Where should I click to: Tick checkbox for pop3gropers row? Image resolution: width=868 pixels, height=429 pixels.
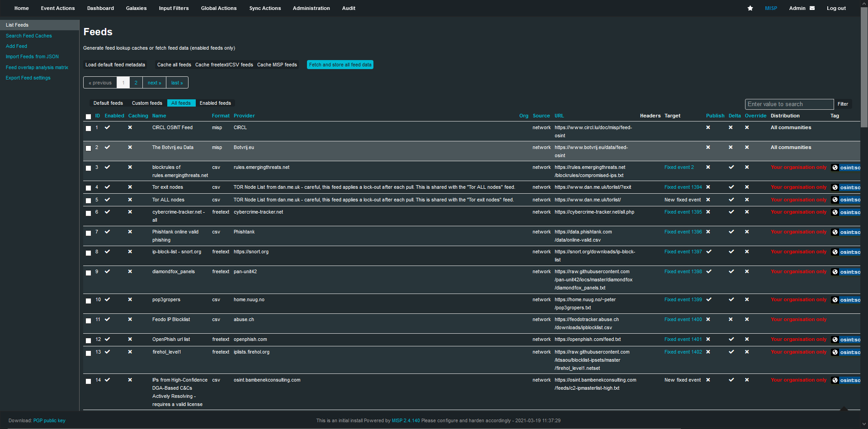click(x=88, y=300)
